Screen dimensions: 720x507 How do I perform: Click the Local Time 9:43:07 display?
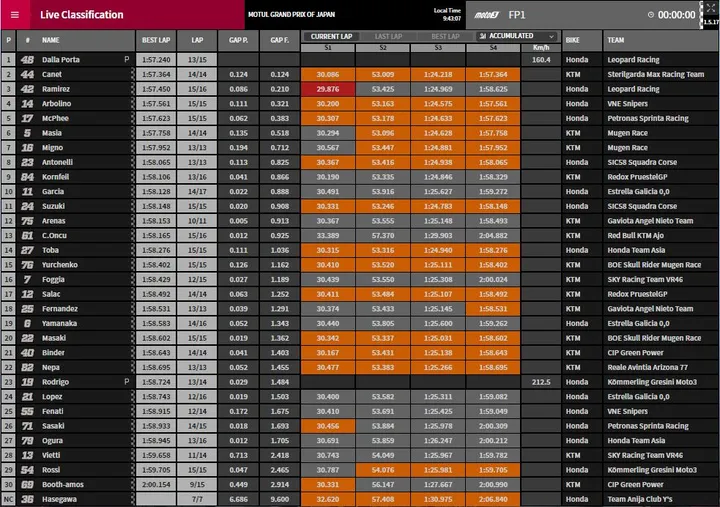[x=447, y=14]
